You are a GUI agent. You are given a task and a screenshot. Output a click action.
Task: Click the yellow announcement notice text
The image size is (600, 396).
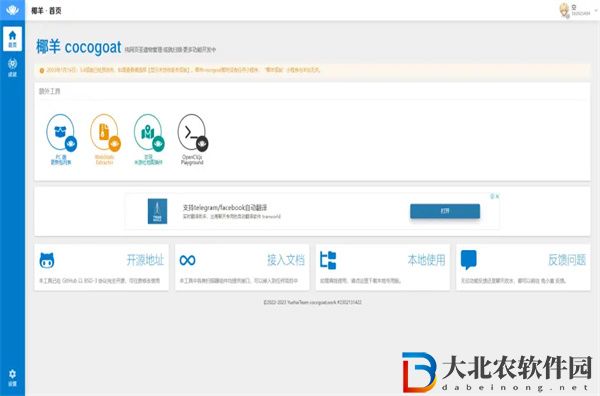tap(183, 70)
